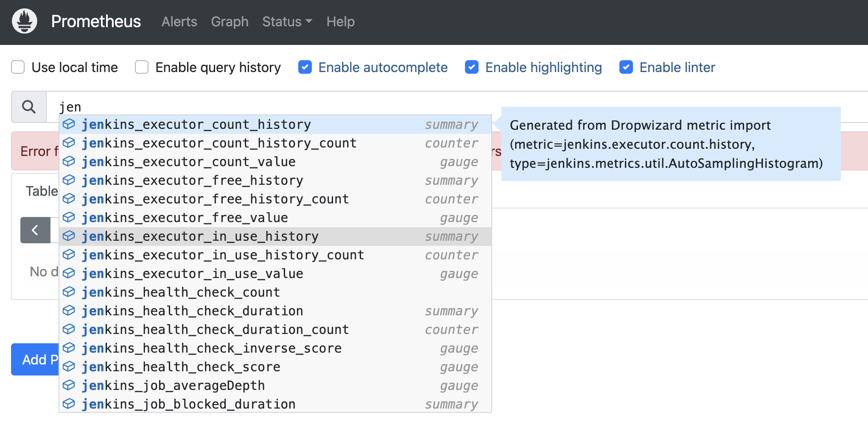Click cube icon beside jenkins_health_check_score
Image resolution: width=868 pixels, height=445 pixels.
[x=69, y=367]
